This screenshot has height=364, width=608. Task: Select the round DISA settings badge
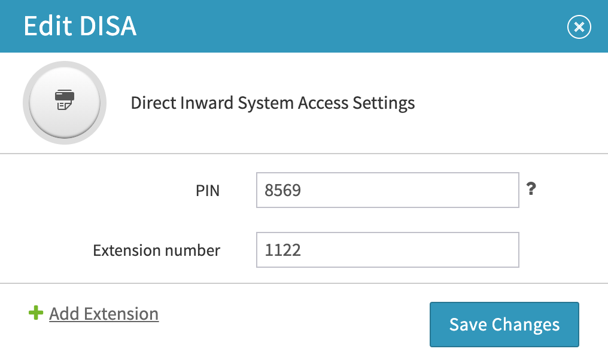(x=65, y=103)
